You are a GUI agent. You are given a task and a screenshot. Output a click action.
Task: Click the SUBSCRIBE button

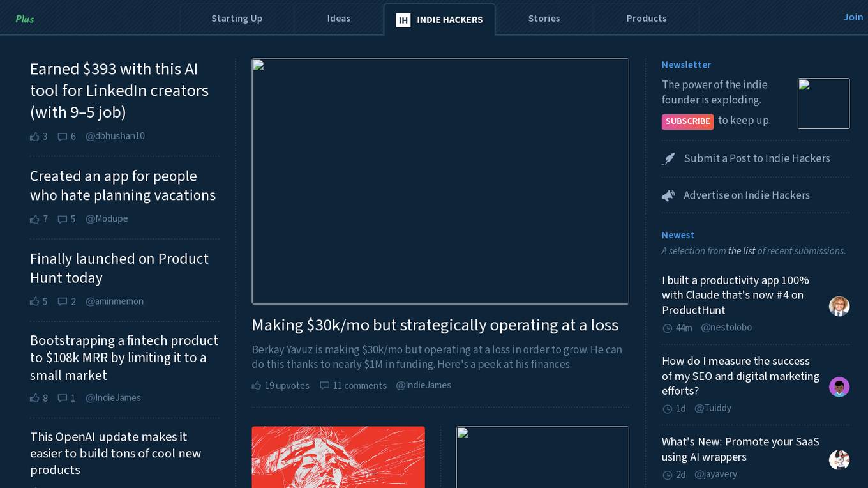tap(687, 121)
